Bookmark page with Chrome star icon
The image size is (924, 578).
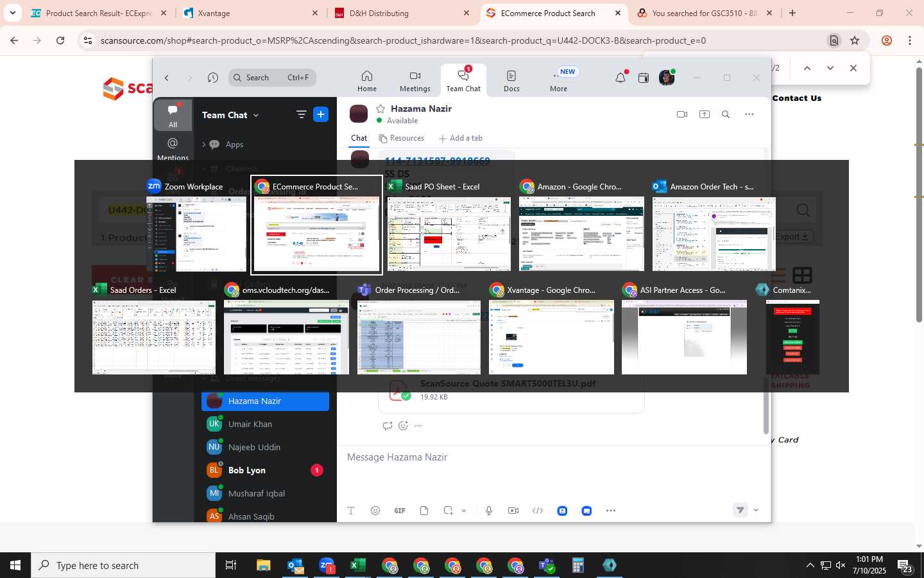[x=855, y=40]
